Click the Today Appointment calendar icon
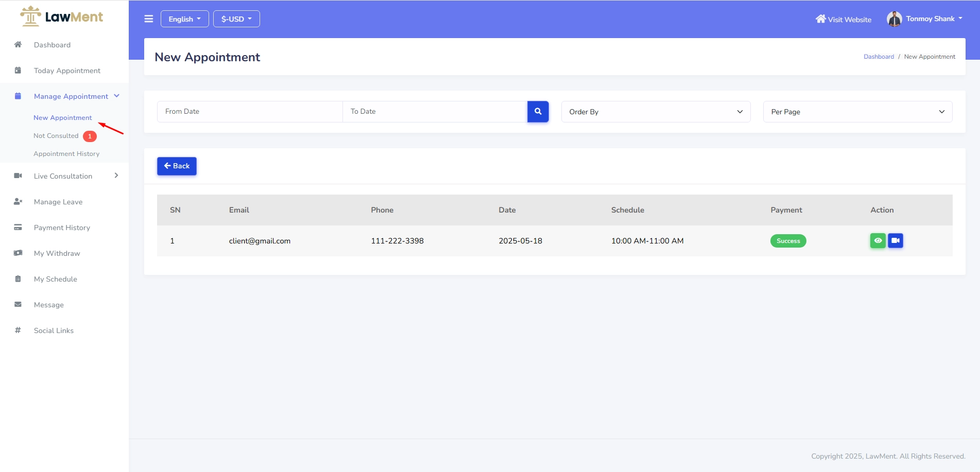This screenshot has width=980, height=472. point(18,70)
